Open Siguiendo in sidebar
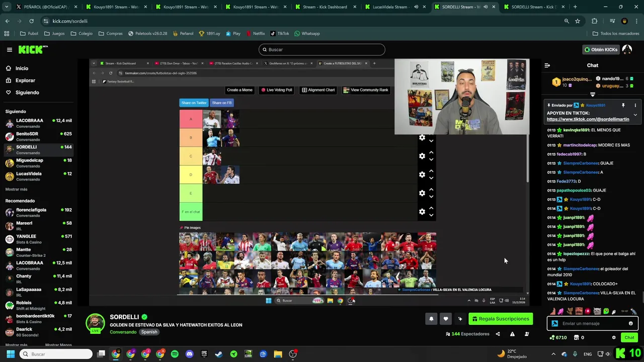 click(x=27, y=93)
